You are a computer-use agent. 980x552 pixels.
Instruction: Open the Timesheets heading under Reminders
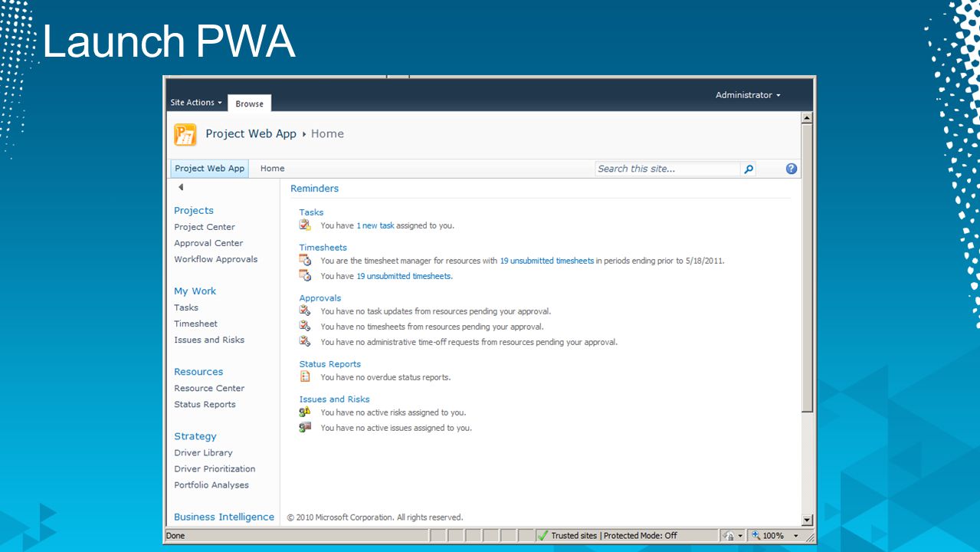pos(323,248)
